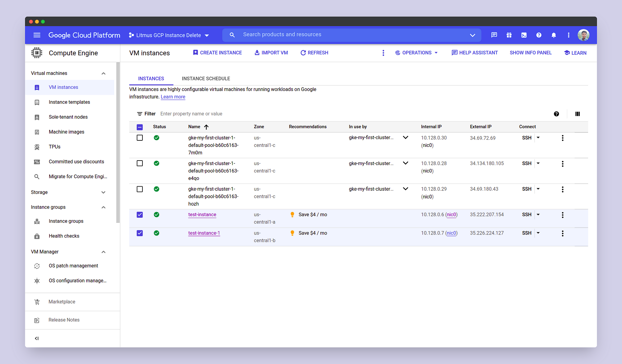Click the lightbulb recommendation for test-instance-1
Screen dimensions: 622x364
click(292, 233)
